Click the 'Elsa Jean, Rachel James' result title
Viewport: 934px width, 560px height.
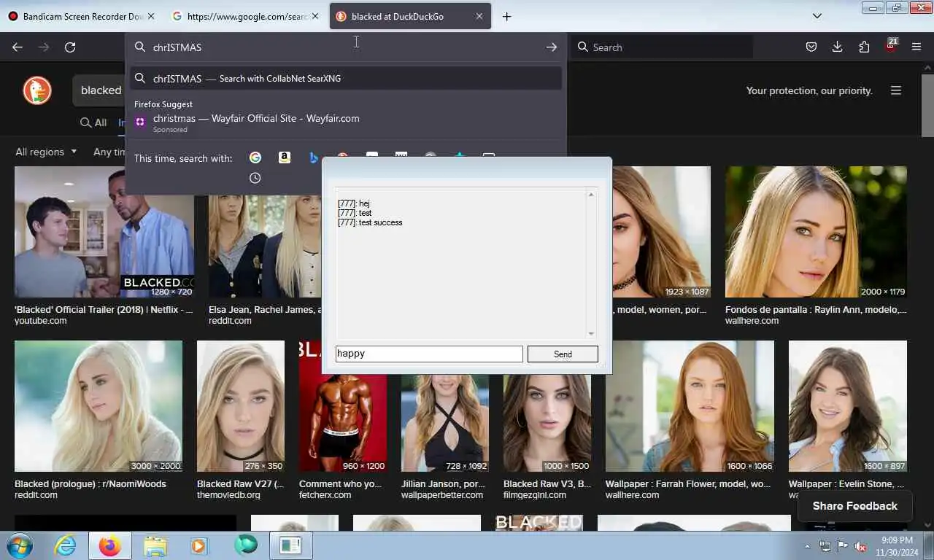[265, 309]
